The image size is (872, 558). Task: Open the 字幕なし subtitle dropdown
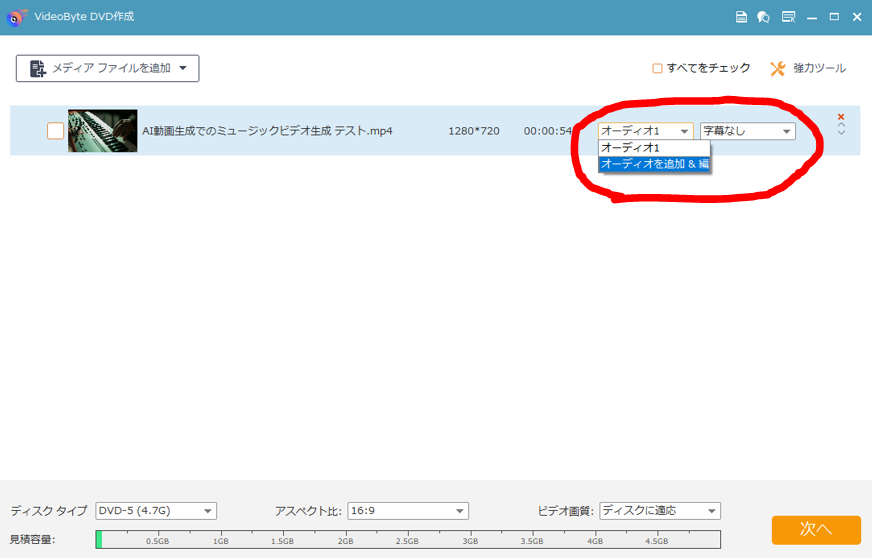pos(747,131)
